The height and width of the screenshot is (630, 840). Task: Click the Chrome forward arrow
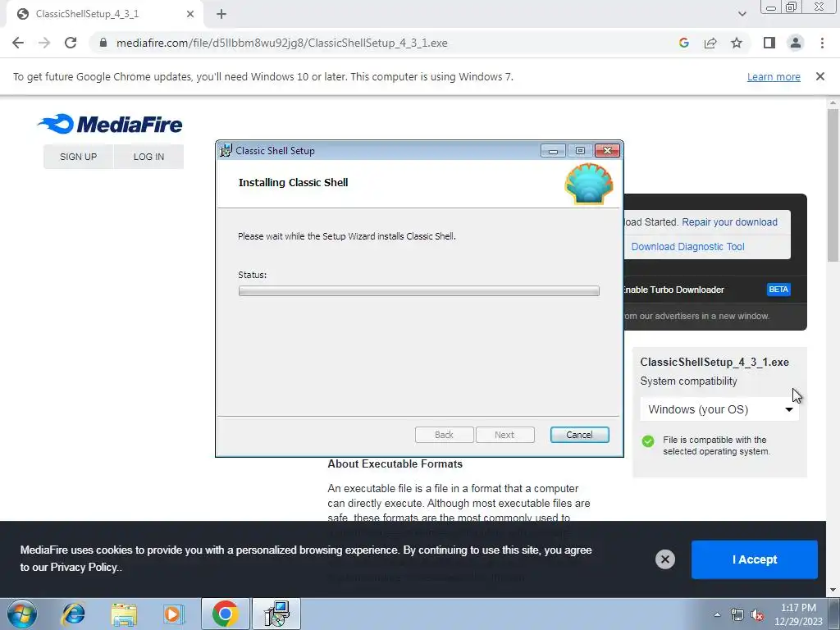(x=44, y=43)
